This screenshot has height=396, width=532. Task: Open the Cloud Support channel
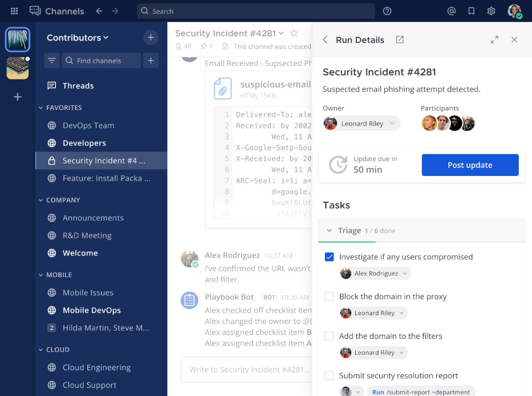[x=101, y=385]
